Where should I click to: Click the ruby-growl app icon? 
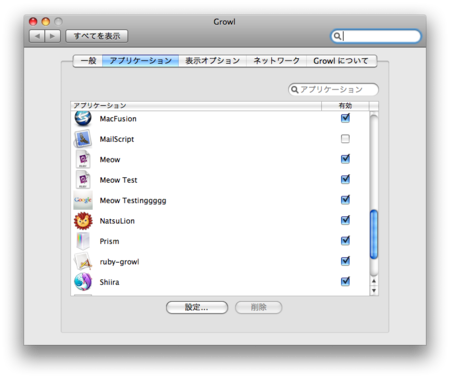(83, 261)
